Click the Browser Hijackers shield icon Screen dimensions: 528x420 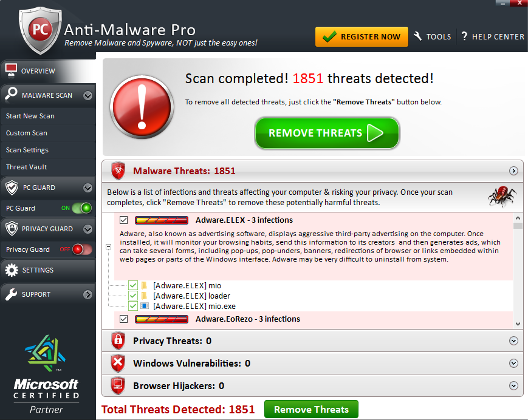coord(118,385)
